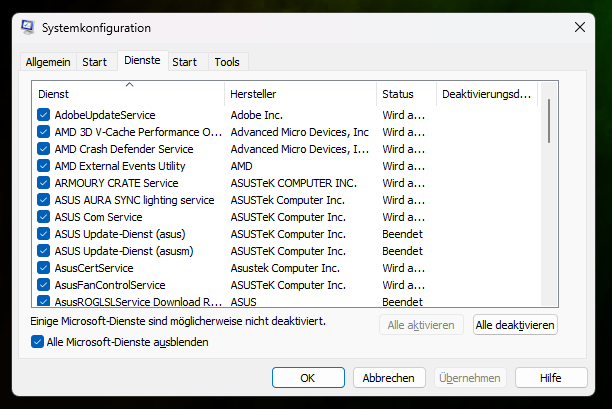612x409 pixels.
Task: Select AMD 3D V-Cache Performance O... name text
Action: point(138,132)
